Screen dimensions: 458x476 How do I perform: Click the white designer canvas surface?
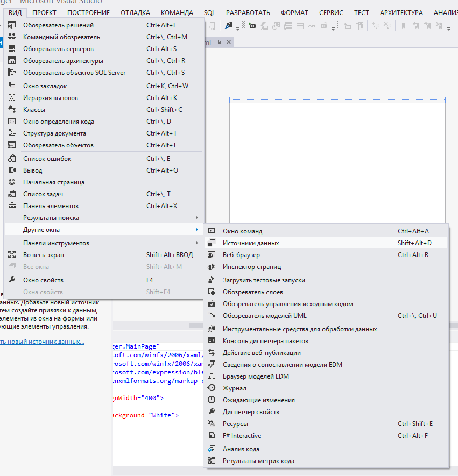[x=337, y=162]
